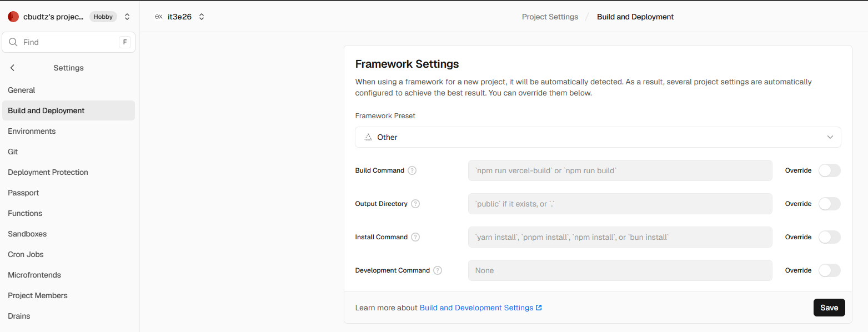Go back using the Settings back arrow
The image size is (868, 332).
tap(12, 68)
